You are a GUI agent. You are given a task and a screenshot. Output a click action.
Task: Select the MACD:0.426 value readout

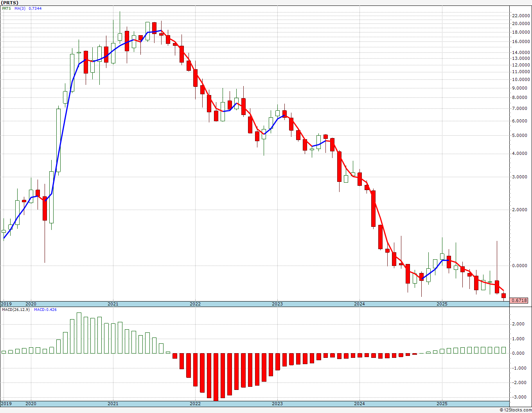click(x=45, y=309)
